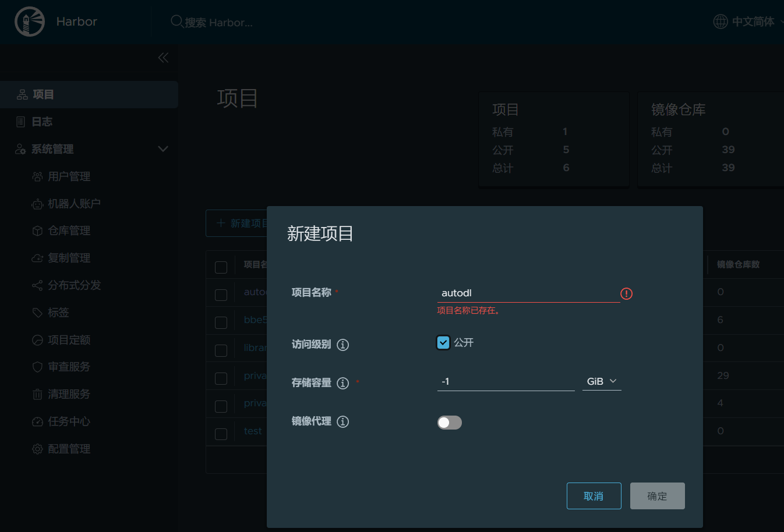The width and height of the screenshot is (784, 532).
Task: Switch to the 日志 logs page
Action: (41, 122)
